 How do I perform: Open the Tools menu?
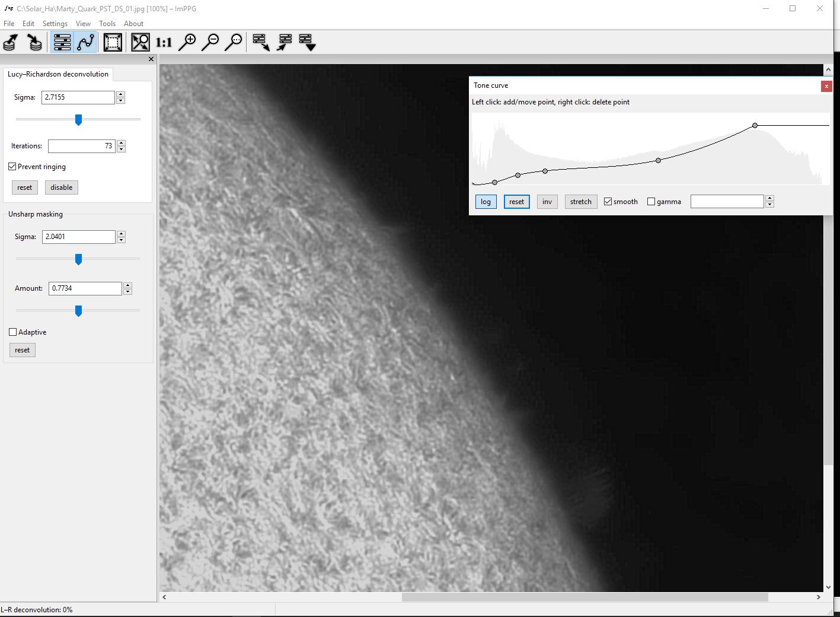click(107, 24)
